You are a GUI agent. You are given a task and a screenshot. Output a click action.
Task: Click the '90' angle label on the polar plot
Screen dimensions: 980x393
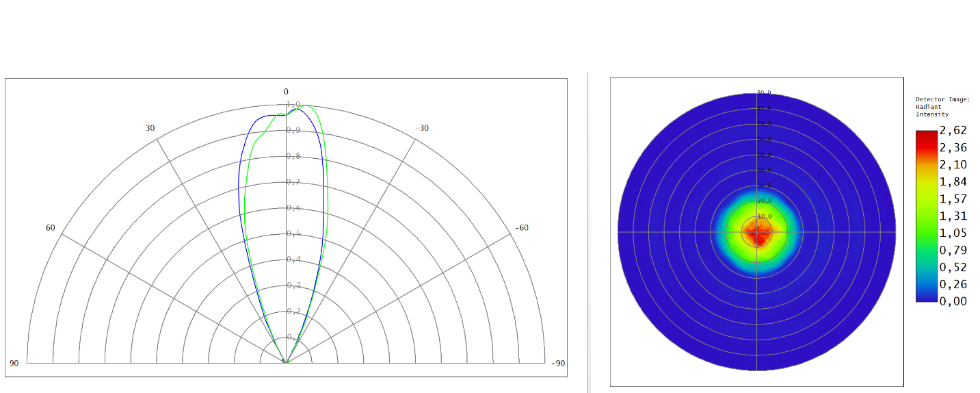point(14,363)
